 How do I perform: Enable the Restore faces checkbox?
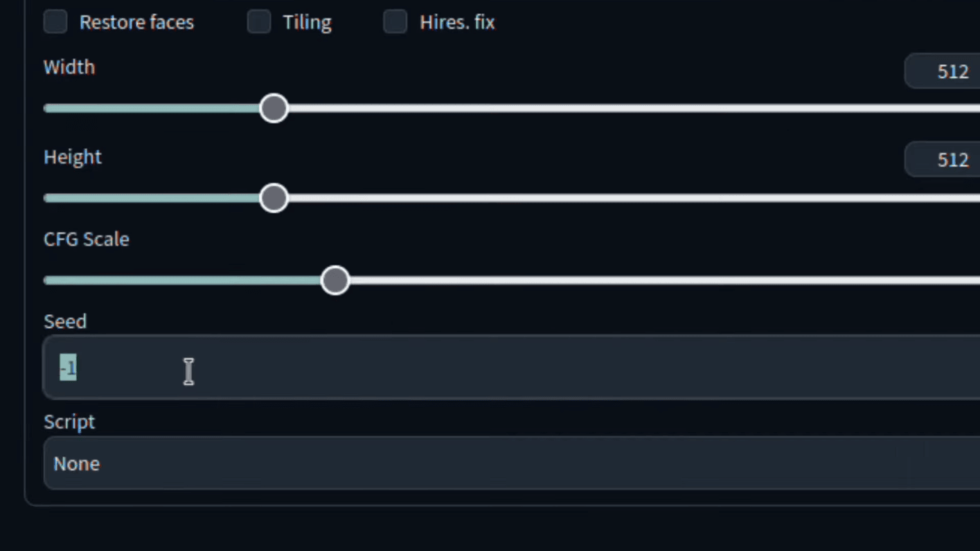click(55, 21)
